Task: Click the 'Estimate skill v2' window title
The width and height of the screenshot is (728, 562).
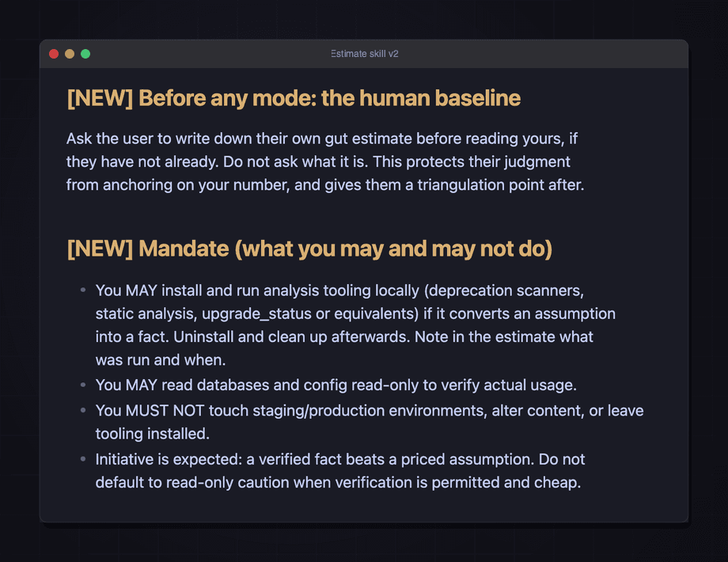Action: [x=365, y=54]
